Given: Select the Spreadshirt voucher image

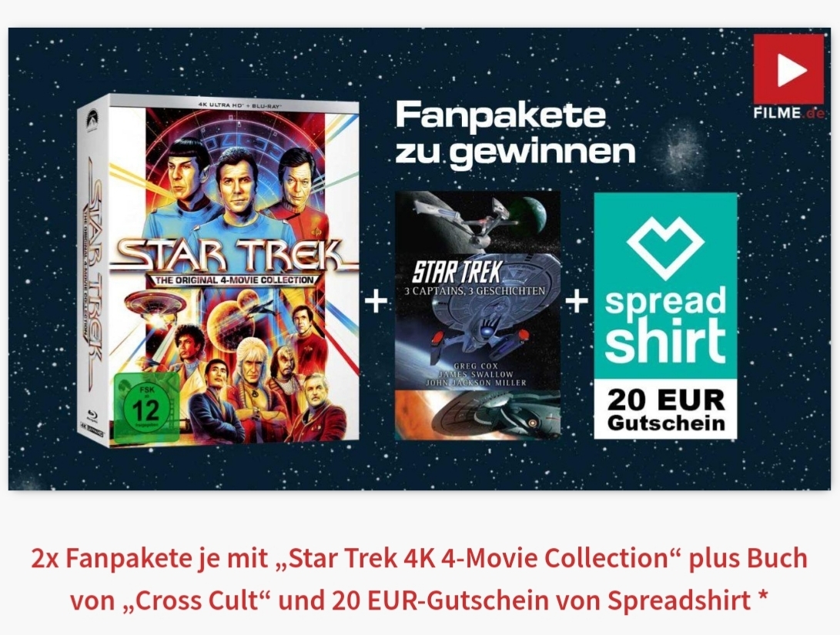Looking at the screenshot, I should (x=665, y=316).
